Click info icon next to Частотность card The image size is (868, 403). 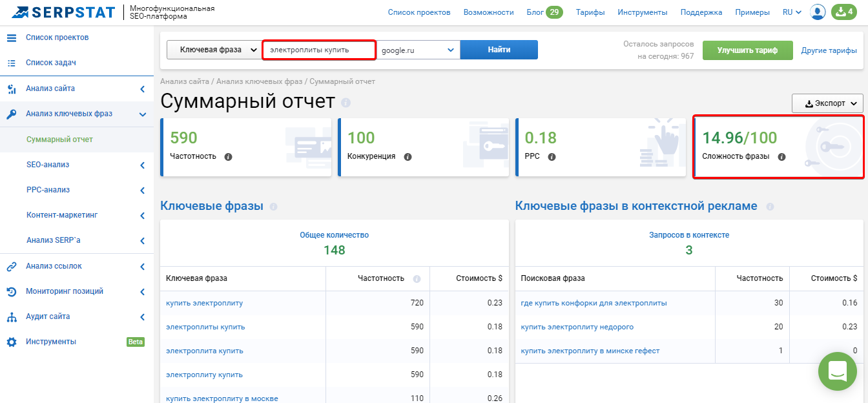(x=228, y=156)
